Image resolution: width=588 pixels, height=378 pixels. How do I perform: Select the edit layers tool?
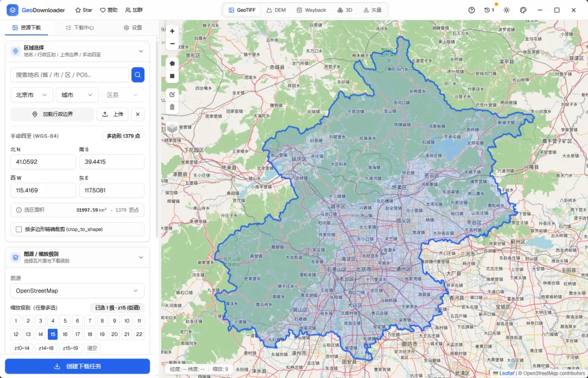[172, 95]
